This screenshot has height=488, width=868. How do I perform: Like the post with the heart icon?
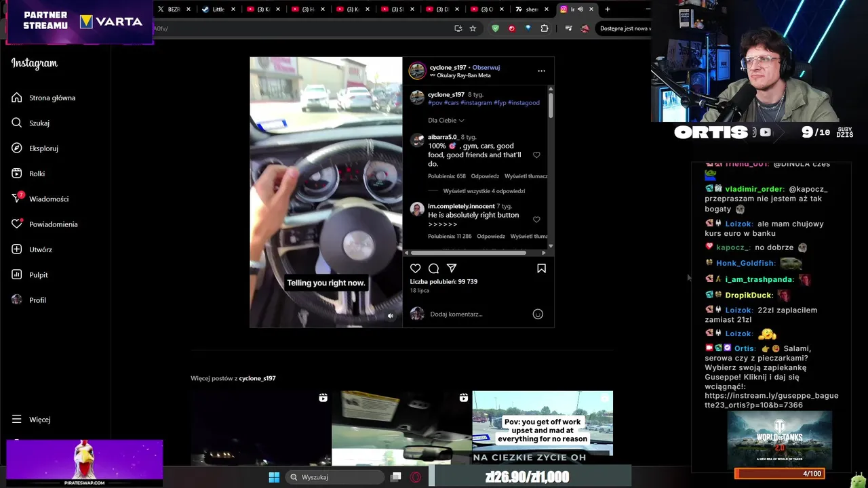[416, 268]
